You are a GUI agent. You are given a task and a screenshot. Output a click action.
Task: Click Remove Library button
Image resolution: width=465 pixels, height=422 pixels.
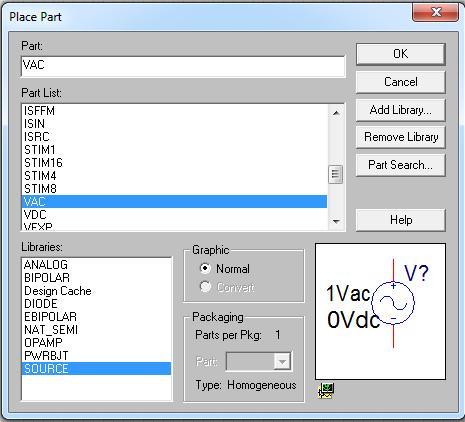click(x=400, y=137)
